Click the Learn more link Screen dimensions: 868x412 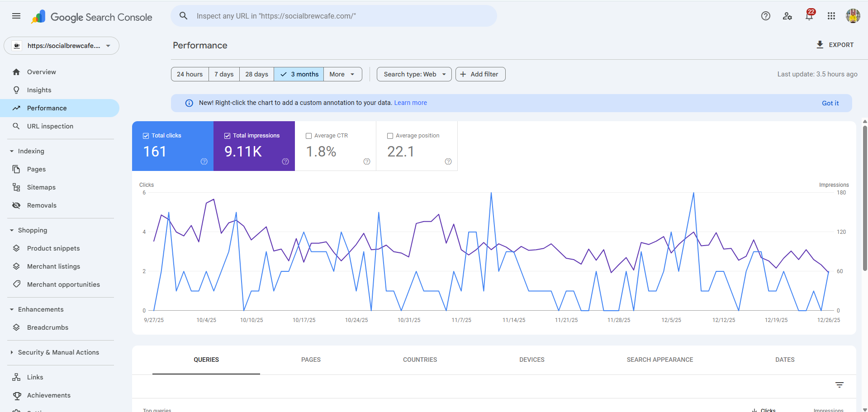click(410, 103)
